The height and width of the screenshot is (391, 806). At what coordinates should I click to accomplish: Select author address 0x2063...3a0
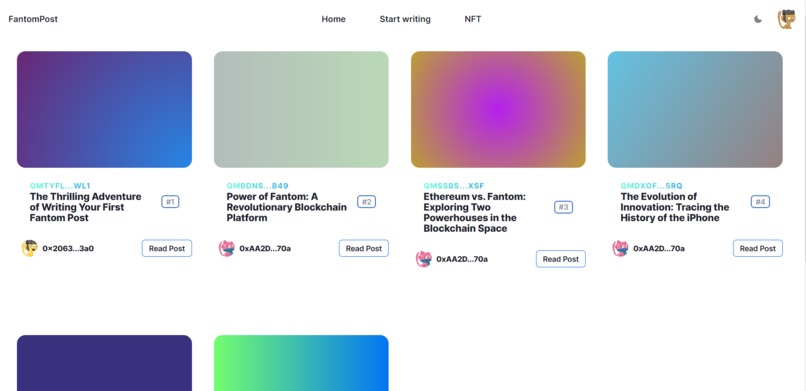click(x=68, y=248)
